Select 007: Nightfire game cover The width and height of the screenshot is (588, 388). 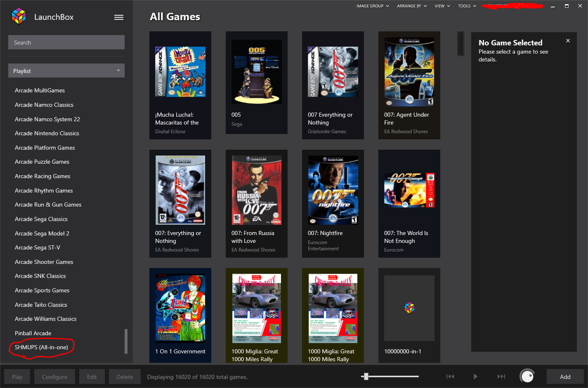tap(333, 190)
